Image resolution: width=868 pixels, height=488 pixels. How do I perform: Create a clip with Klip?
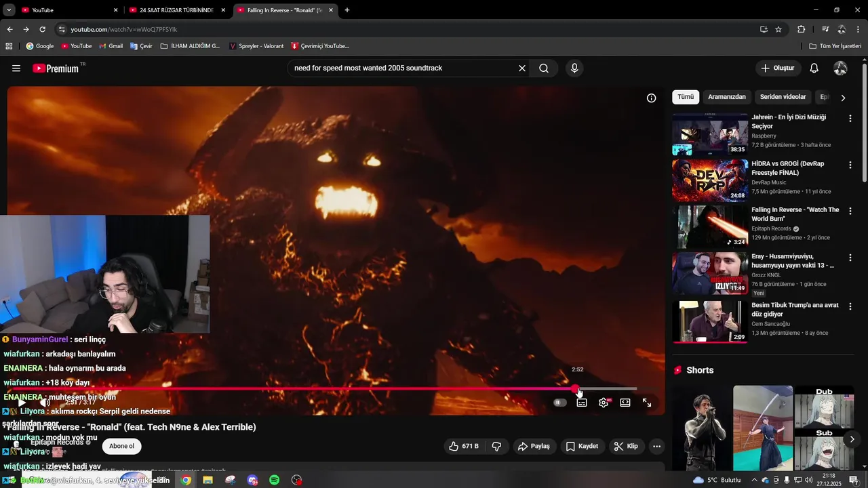[x=625, y=447]
